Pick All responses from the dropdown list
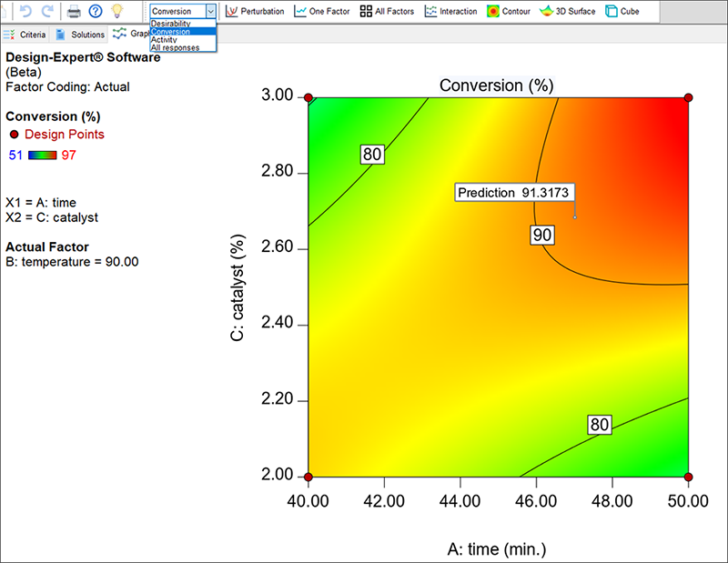The image size is (728, 563). 175,48
